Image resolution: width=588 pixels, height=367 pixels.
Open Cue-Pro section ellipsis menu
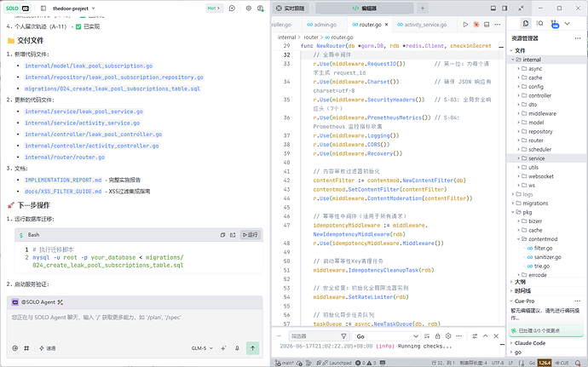point(578,301)
